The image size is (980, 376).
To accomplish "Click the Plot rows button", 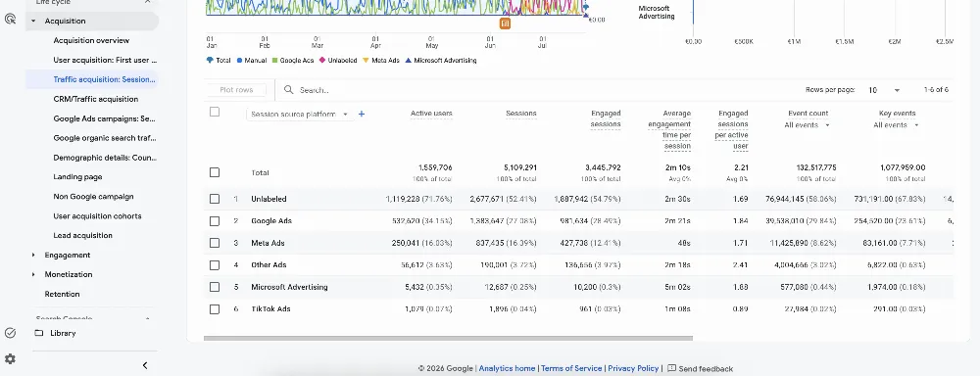I will point(236,90).
